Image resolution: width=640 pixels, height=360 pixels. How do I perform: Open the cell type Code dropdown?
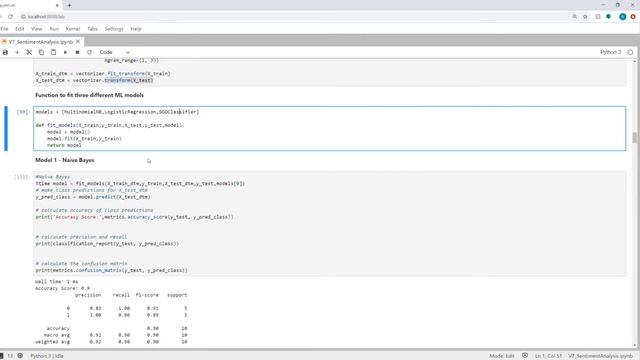point(114,52)
